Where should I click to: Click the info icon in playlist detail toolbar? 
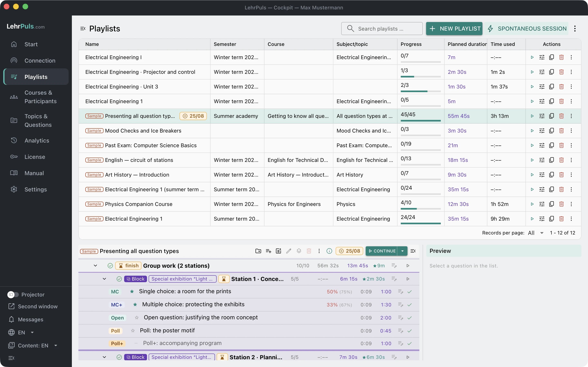(x=329, y=251)
